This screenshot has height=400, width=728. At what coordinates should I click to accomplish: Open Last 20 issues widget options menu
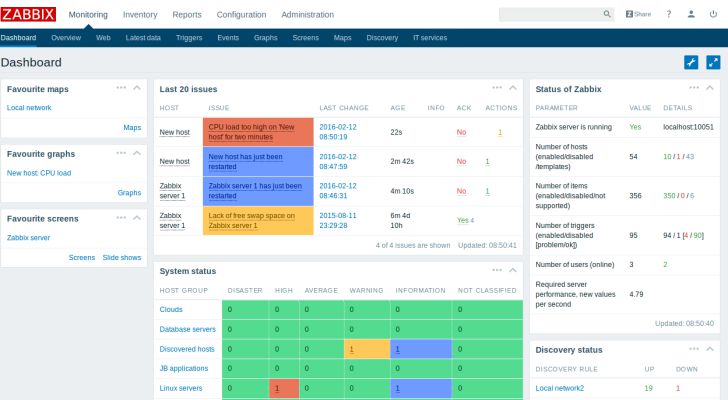pos(497,88)
